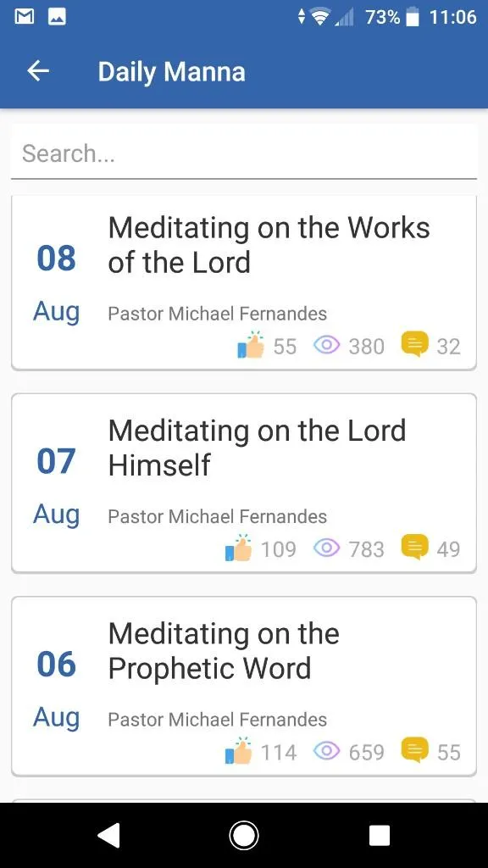Select the 06 Aug date label
The image size is (488, 868).
(57, 690)
